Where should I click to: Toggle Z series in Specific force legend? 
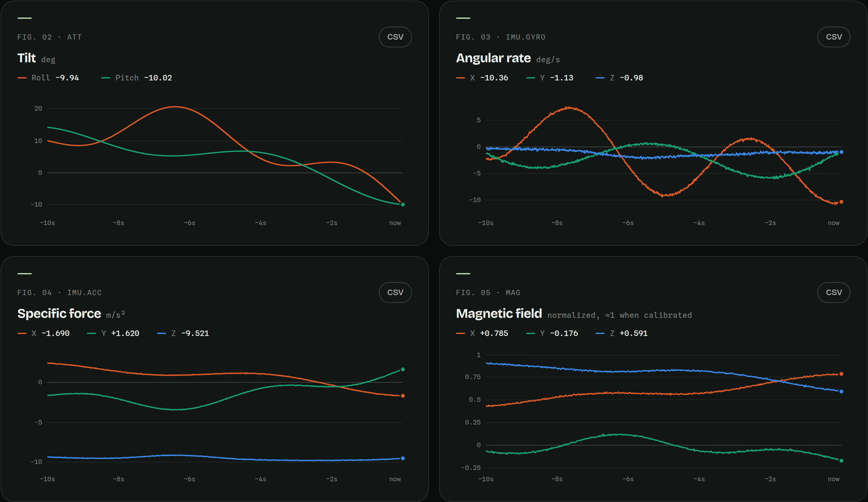[183, 333]
